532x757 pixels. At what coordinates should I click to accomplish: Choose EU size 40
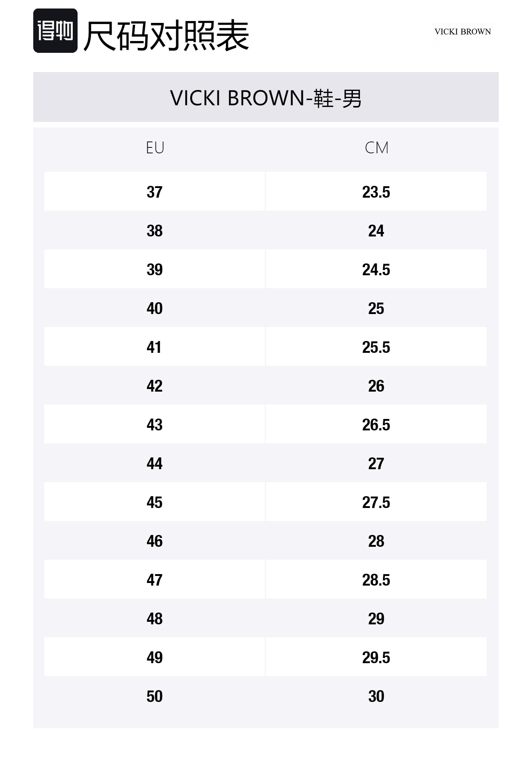(154, 308)
